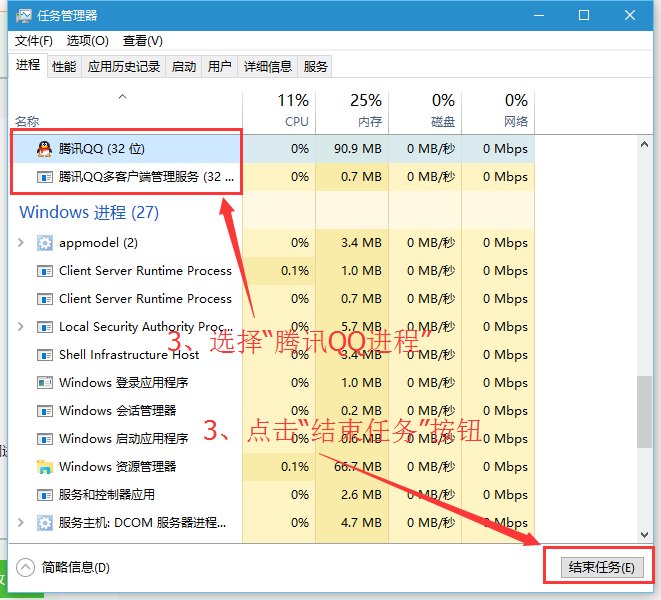Sort by the 网络 column header
The image size is (661, 600).
coord(498,111)
